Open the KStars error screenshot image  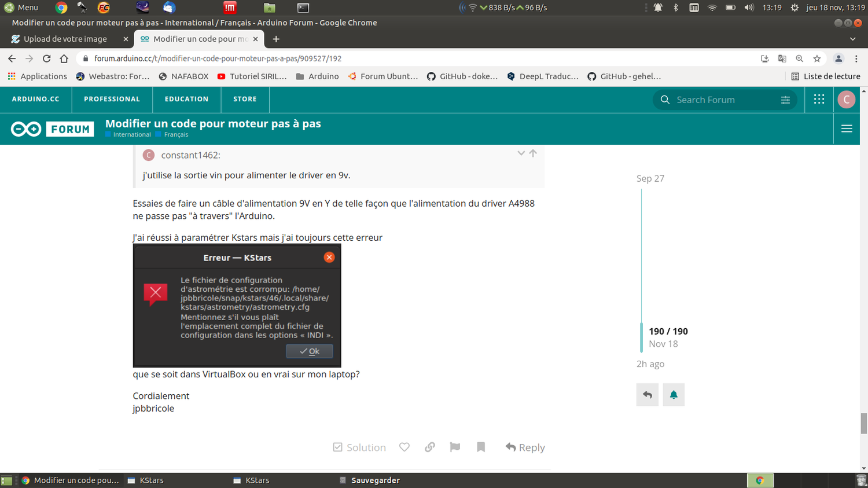click(237, 306)
